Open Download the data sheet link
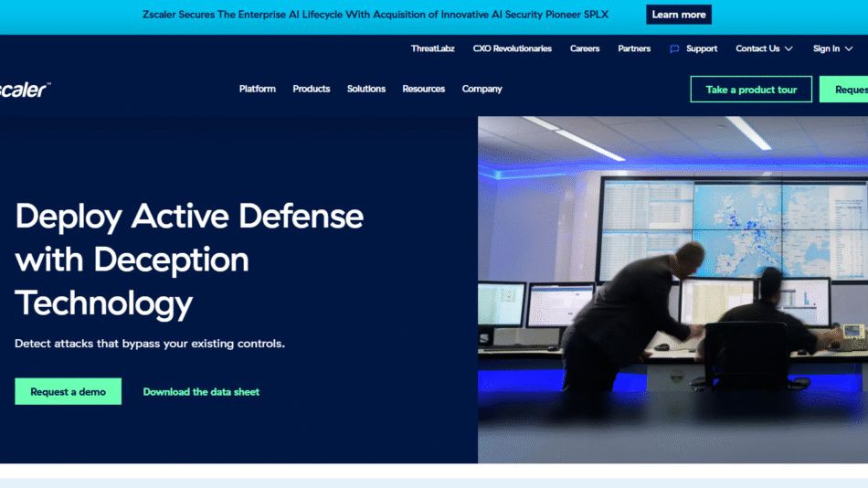Viewport: 868px width, 488px height. coord(201,392)
